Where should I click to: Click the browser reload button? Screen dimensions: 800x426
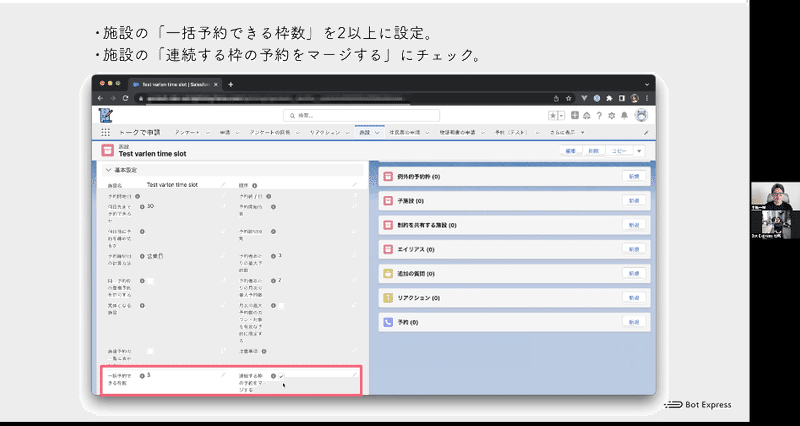click(x=127, y=98)
